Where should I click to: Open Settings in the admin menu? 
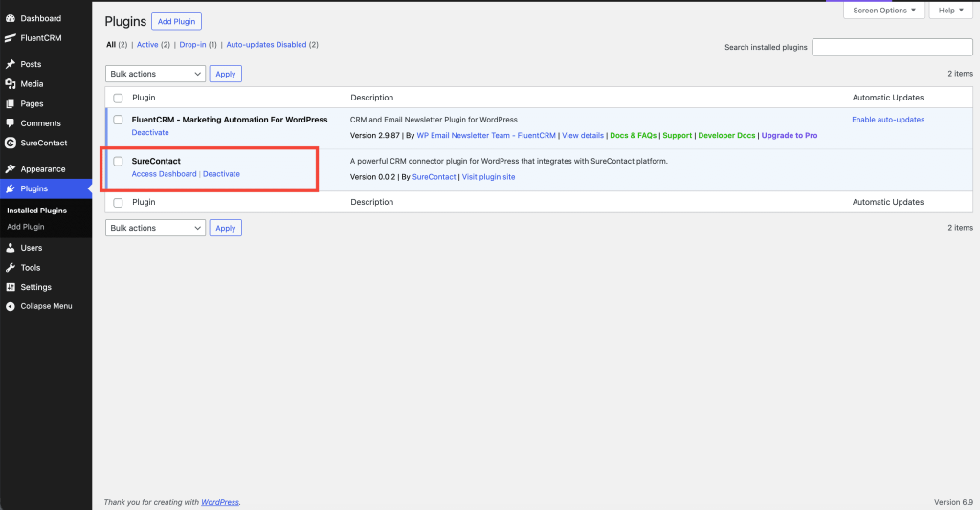click(35, 287)
